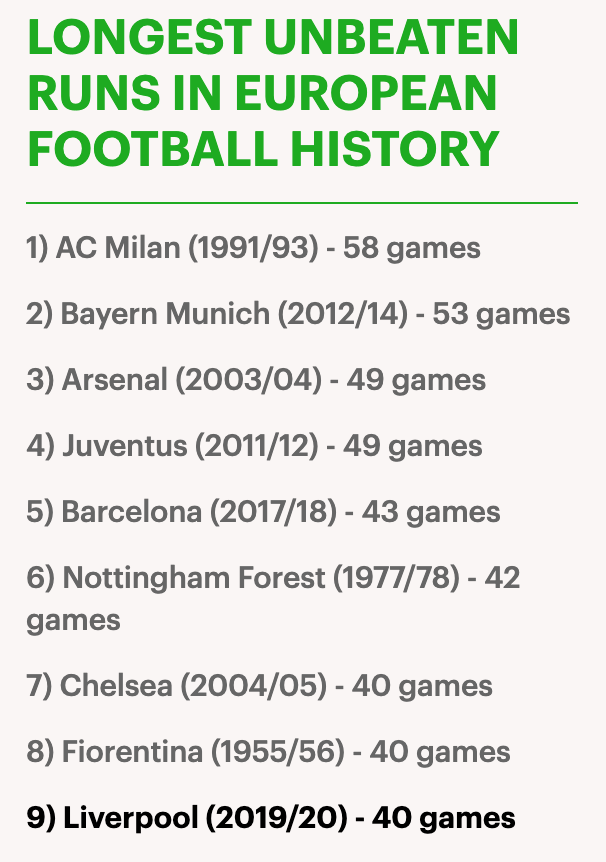Select the bold Liverpool 2019/20 entry

(x=271, y=819)
